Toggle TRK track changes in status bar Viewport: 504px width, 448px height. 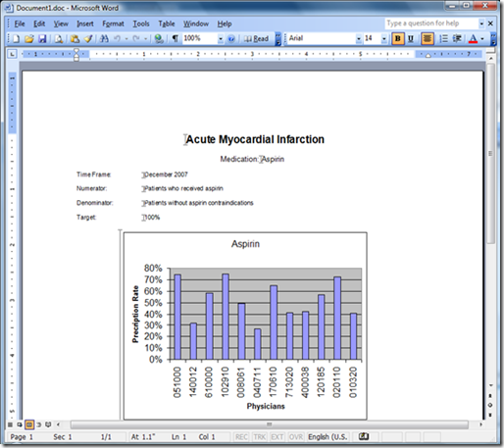(x=260, y=437)
